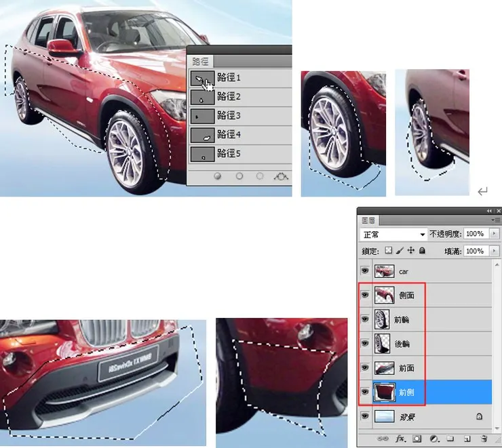Select the car layer name

[x=404, y=272]
